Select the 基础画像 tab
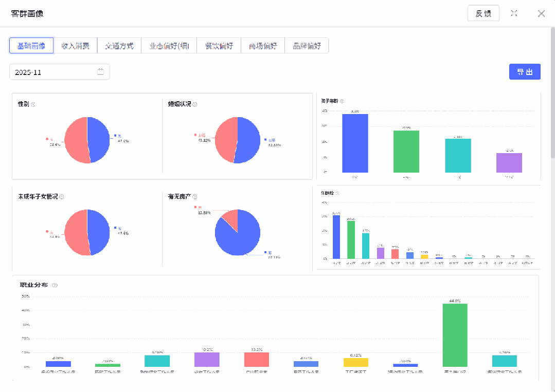The image size is (555, 392). tap(31, 46)
